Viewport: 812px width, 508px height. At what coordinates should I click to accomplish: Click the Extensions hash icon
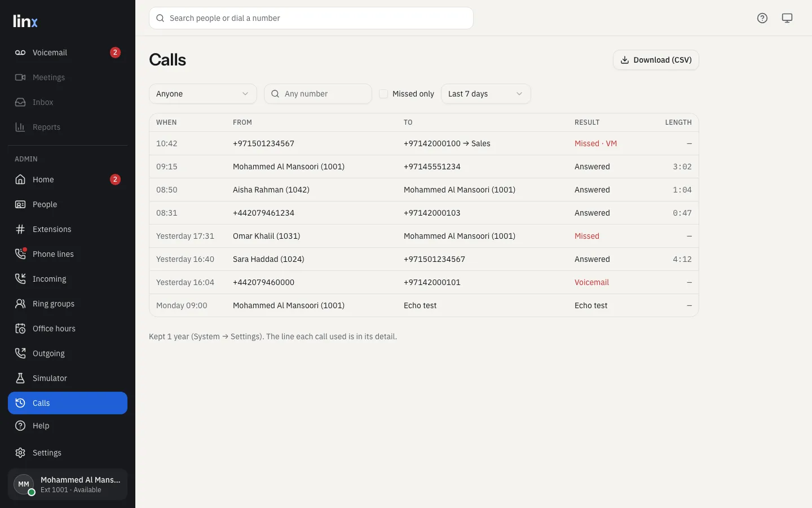[x=20, y=229]
